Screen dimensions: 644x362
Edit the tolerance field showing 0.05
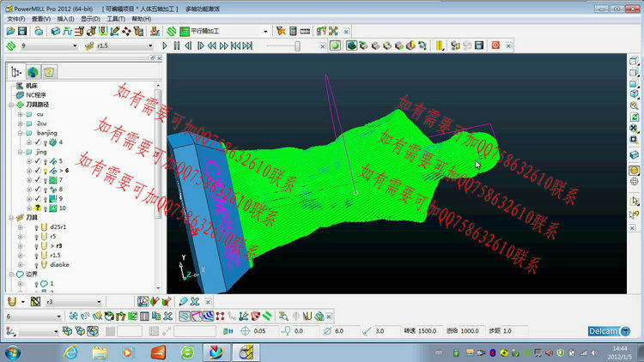pyautogui.click(x=264, y=331)
